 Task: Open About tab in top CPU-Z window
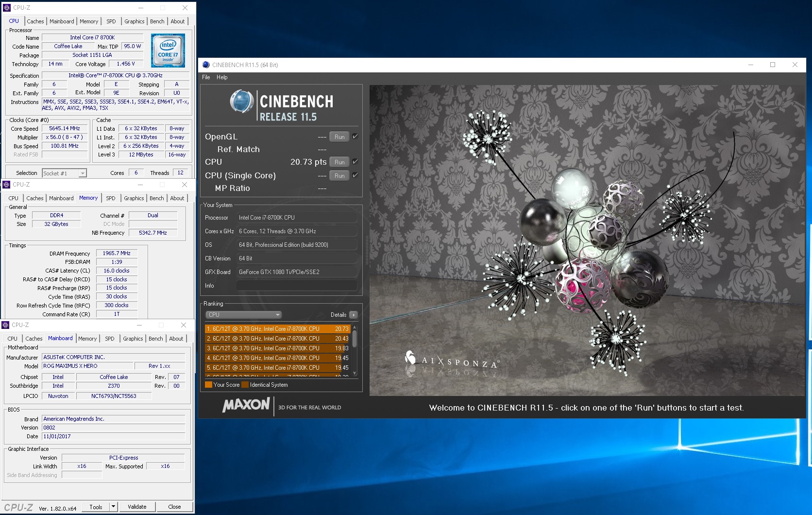tap(178, 21)
